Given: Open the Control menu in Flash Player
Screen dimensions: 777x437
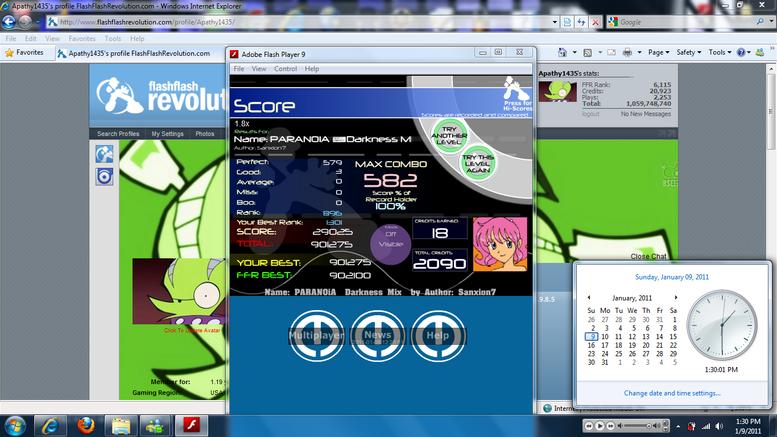Looking at the screenshot, I should tap(285, 69).
